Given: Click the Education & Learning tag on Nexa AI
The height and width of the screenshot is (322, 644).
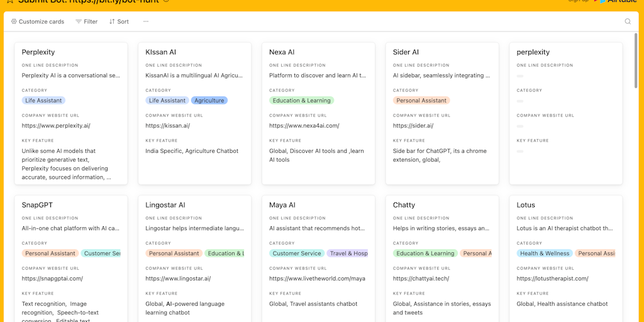Looking at the screenshot, I should [x=301, y=101].
